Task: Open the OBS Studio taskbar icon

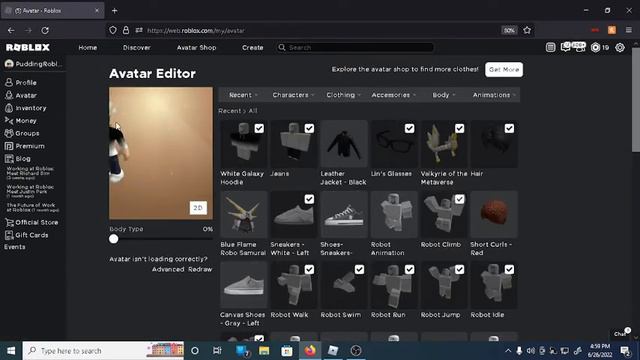Action: pyautogui.click(x=356, y=351)
